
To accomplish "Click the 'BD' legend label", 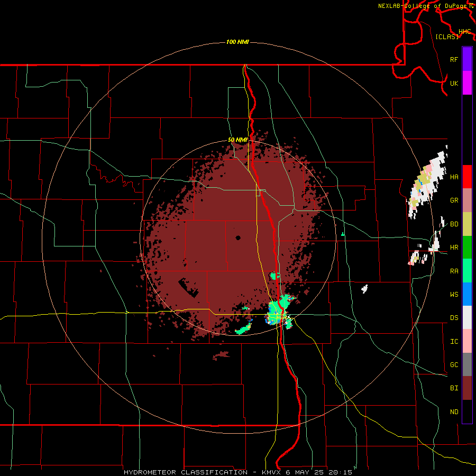I will (x=454, y=224).
